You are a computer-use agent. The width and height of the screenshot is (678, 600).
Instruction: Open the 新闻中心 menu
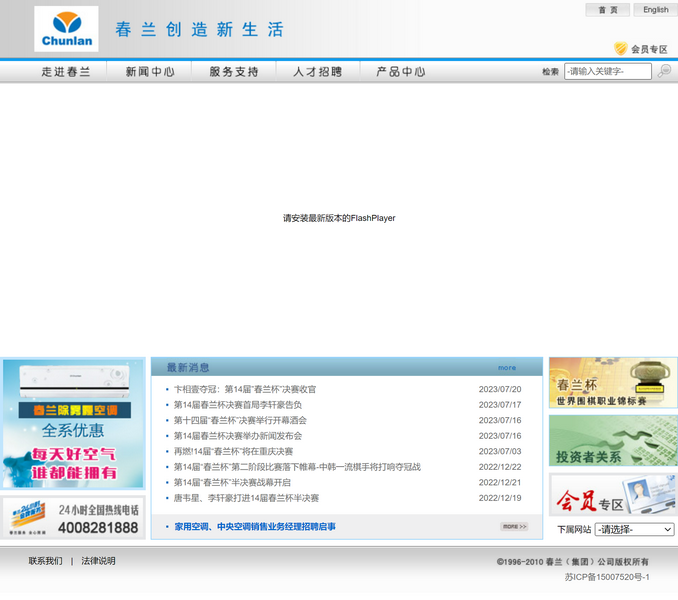pos(150,72)
